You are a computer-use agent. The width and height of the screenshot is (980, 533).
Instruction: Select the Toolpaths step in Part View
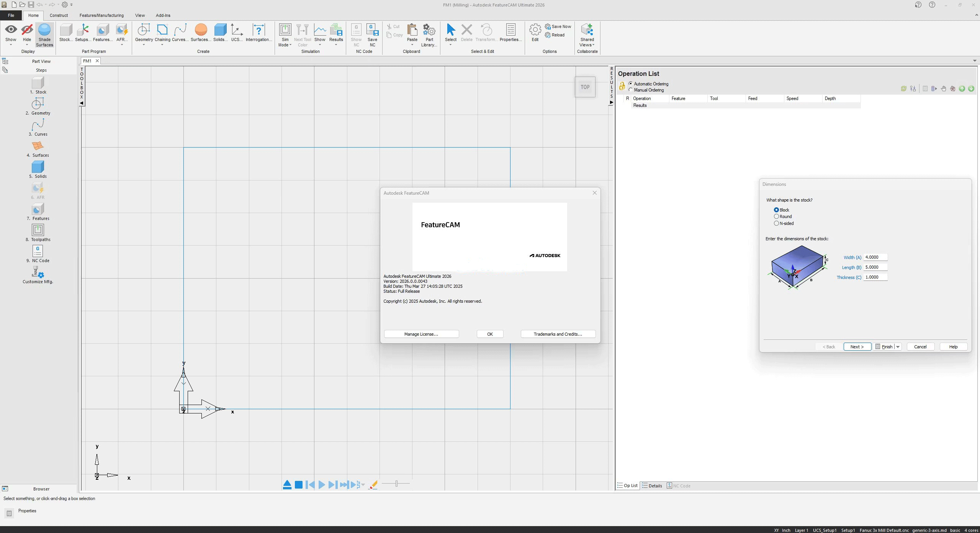[x=38, y=233]
